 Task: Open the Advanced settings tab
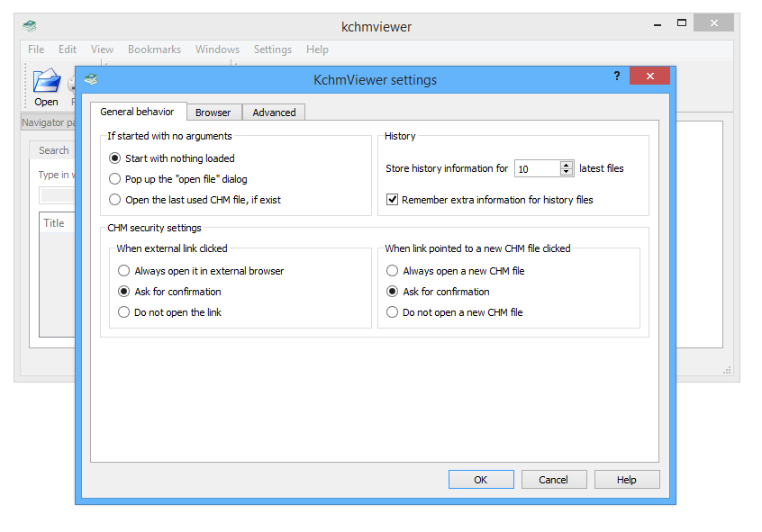pyautogui.click(x=274, y=113)
